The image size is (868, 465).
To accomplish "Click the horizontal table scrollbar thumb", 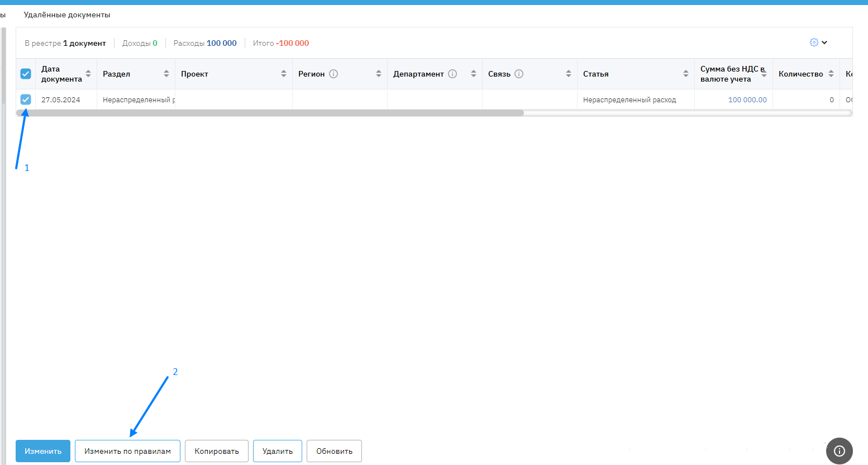I will click(x=270, y=113).
